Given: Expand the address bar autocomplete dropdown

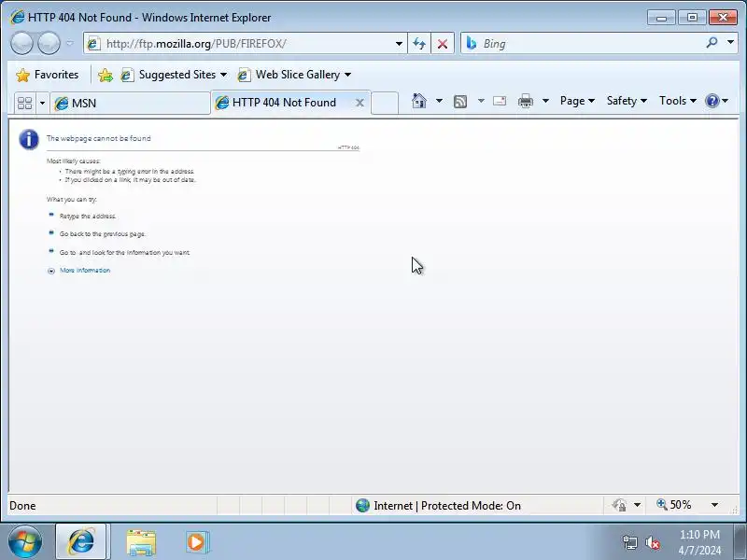Looking at the screenshot, I should tap(399, 44).
